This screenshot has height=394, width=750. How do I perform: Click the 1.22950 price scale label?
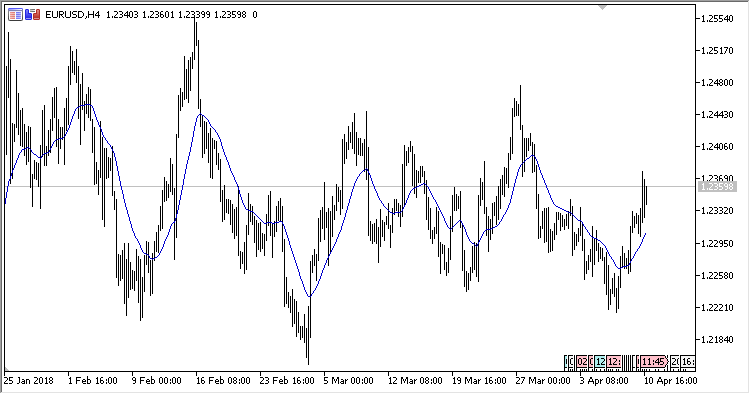coord(717,243)
